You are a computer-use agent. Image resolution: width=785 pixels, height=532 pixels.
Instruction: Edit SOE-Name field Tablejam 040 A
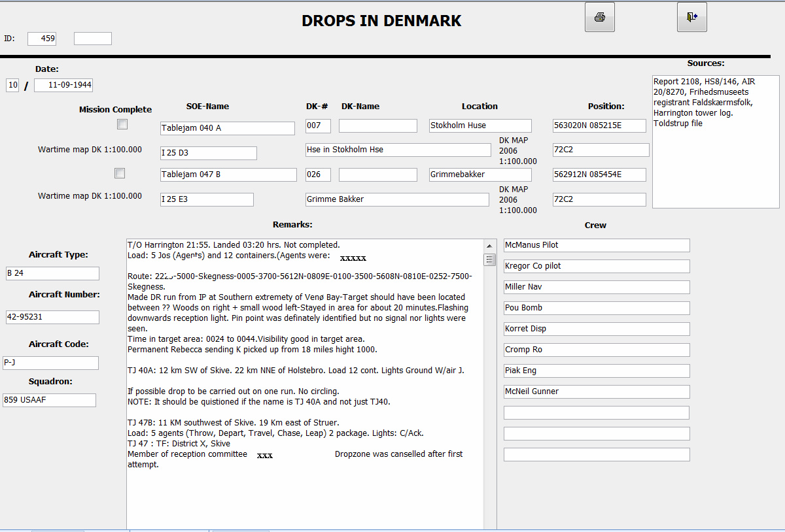point(228,128)
